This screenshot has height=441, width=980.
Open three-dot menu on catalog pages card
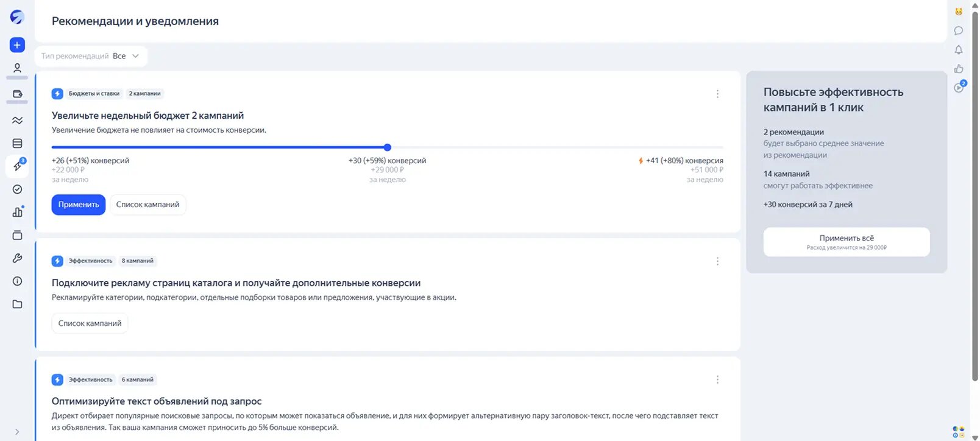click(x=717, y=261)
